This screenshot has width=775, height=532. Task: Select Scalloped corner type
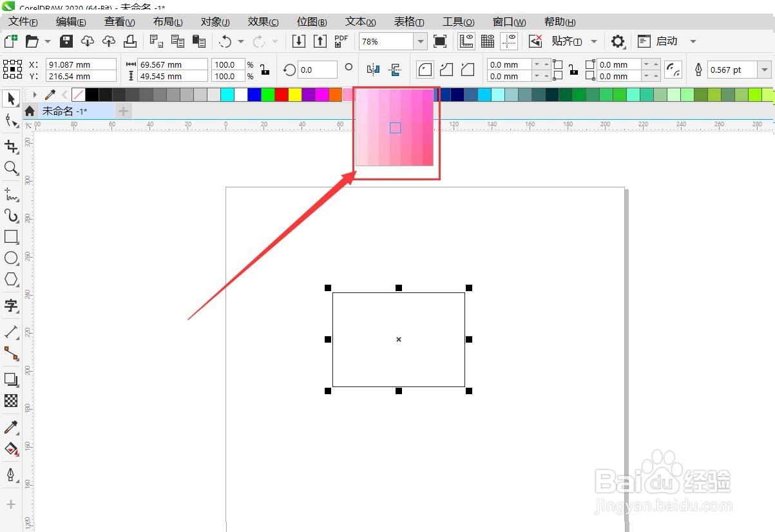[446, 70]
